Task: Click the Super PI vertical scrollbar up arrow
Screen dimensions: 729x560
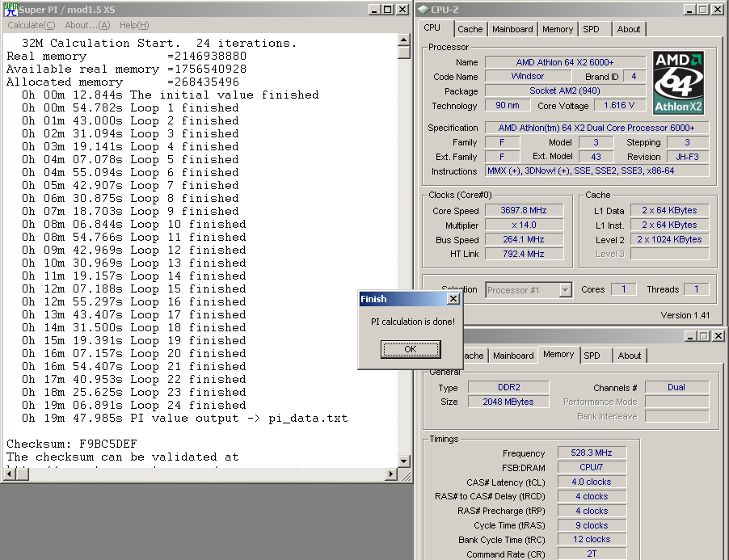Action: (x=403, y=40)
